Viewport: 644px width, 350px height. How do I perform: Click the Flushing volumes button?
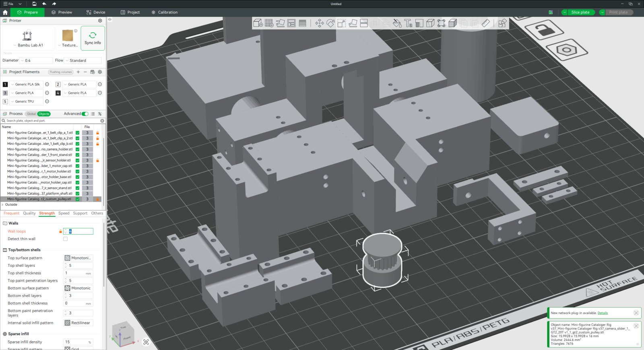pos(61,72)
